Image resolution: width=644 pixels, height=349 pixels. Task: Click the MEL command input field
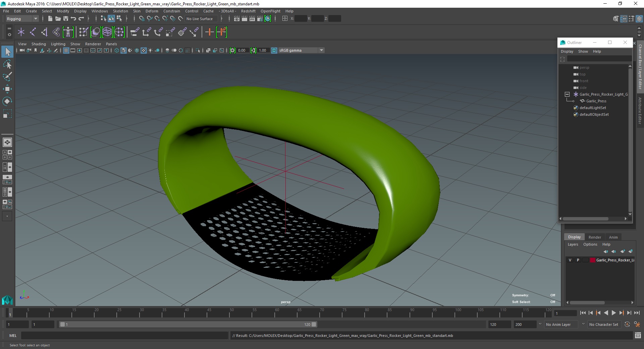point(124,336)
